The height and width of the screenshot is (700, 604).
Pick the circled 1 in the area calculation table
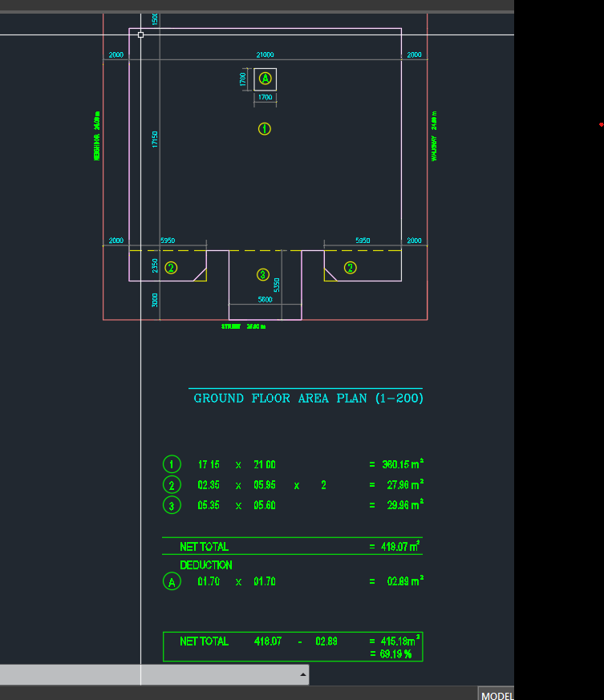tap(172, 464)
